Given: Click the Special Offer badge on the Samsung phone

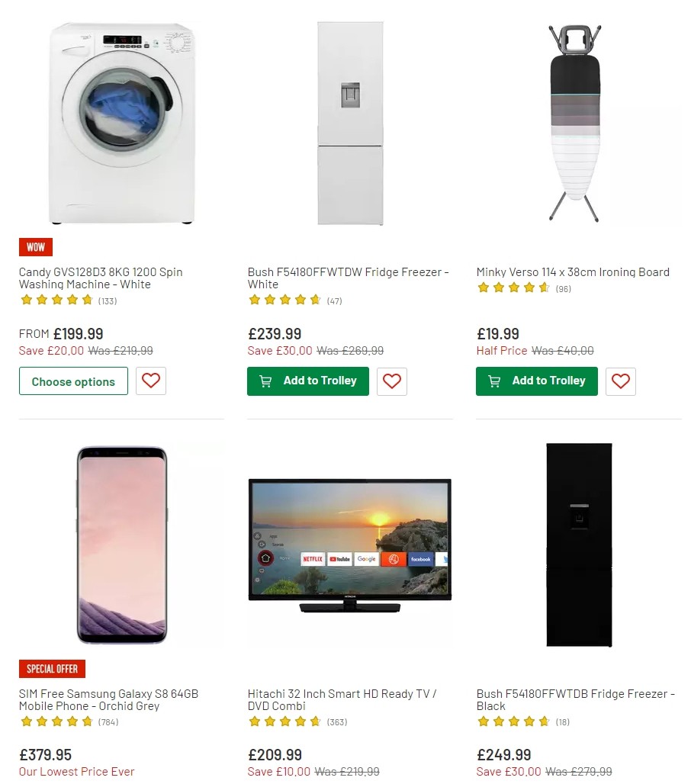Looking at the screenshot, I should pyautogui.click(x=52, y=669).
